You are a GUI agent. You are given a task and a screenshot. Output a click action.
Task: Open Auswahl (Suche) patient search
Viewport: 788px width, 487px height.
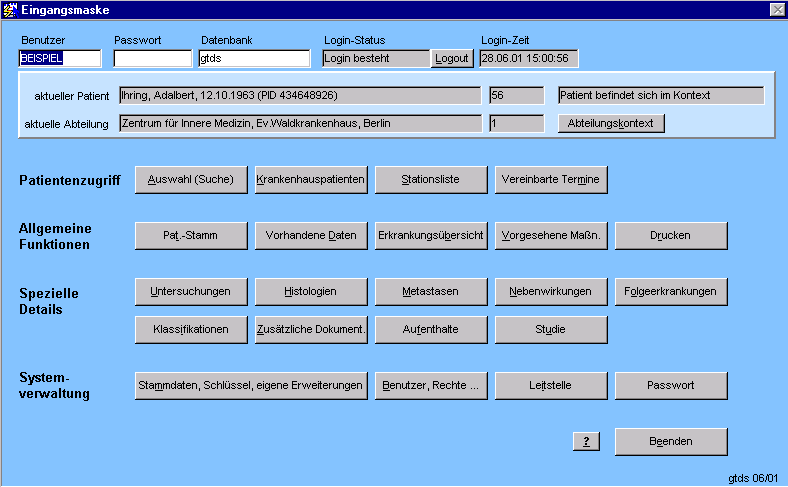click(x=191, y=180)
